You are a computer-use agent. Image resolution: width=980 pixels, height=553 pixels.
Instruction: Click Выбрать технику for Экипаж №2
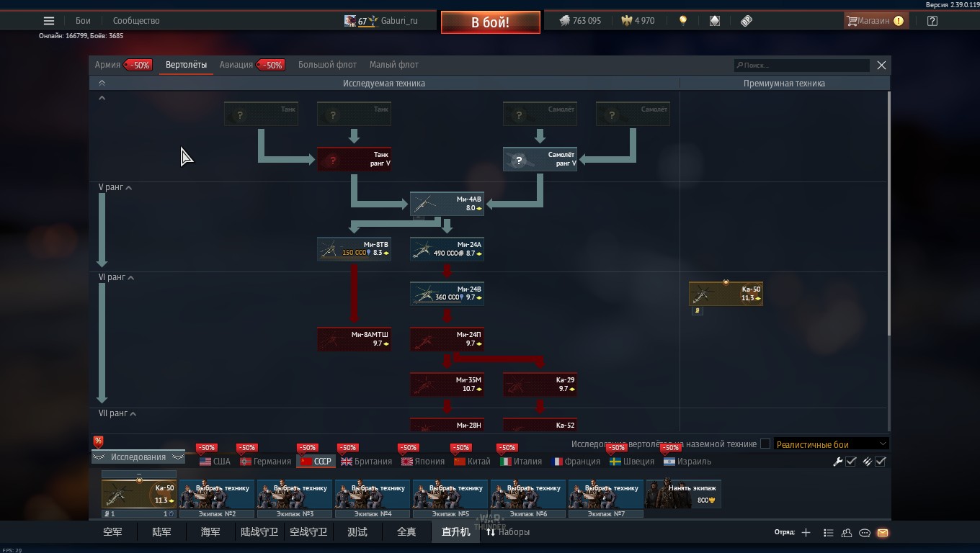pyautogui.click(x=217, y=495)
